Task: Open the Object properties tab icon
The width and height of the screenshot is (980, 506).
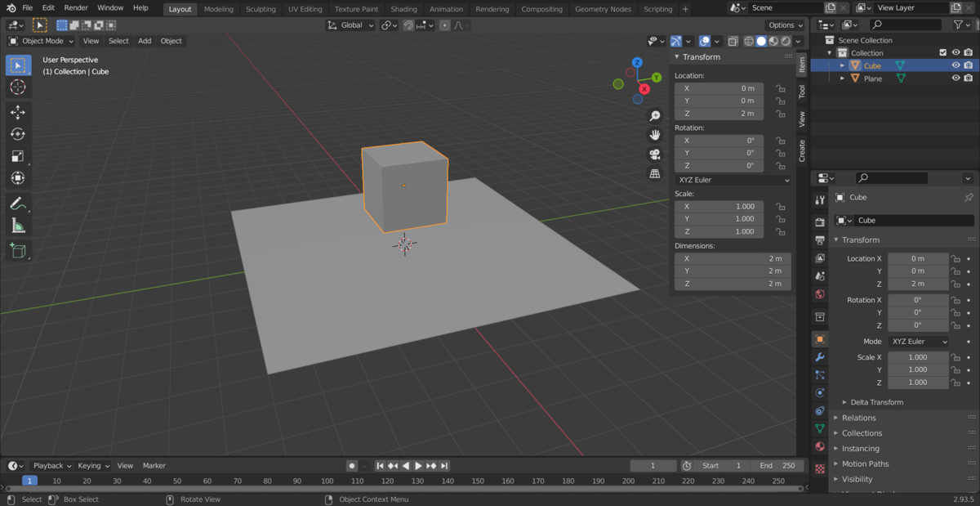Action: tap(820, 338)
